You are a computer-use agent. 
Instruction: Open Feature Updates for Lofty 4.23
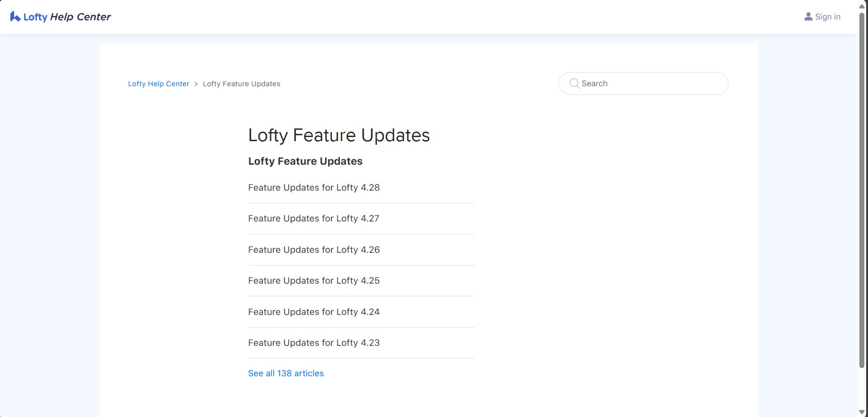[x=314, y=343]
